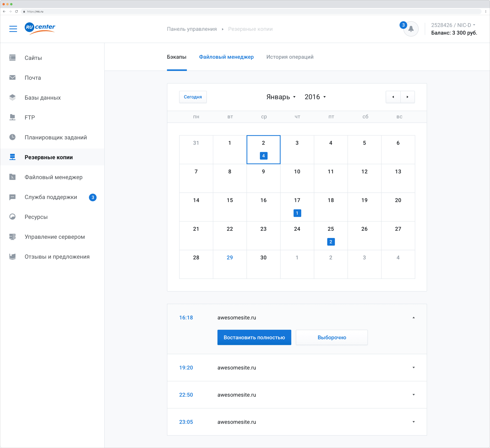Open the Январь month dropdown
The image size is (490, 448).
click(281, 97)
